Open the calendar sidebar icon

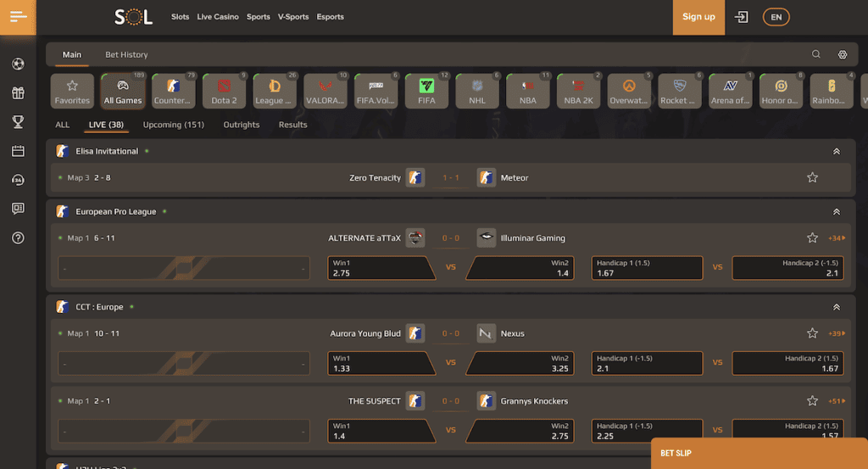[x=18, y=151]
